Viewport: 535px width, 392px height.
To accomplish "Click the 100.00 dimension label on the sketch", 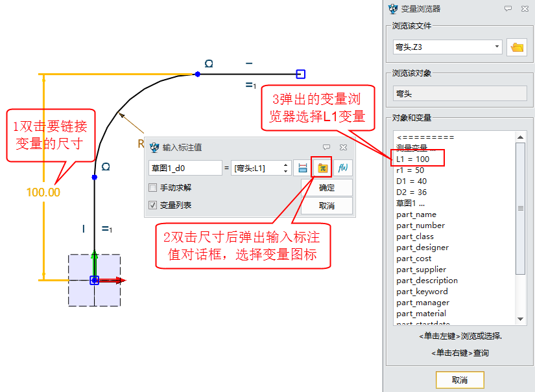I will point(43,192).
